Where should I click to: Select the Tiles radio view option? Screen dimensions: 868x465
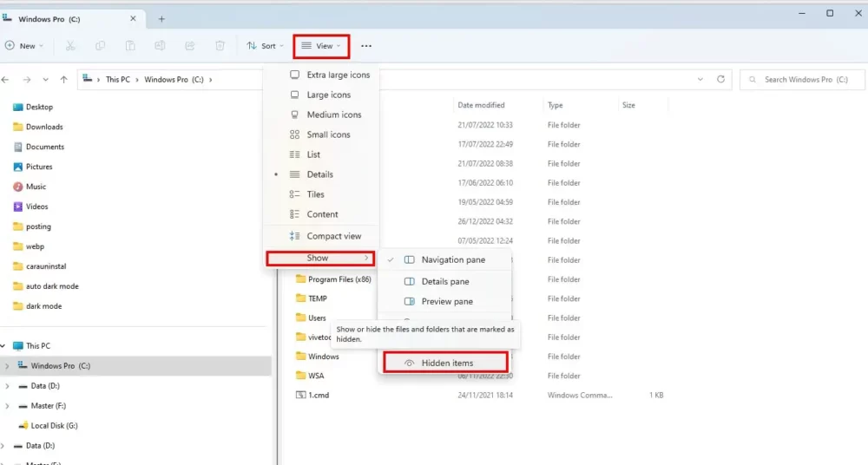[x=315, y=194]
